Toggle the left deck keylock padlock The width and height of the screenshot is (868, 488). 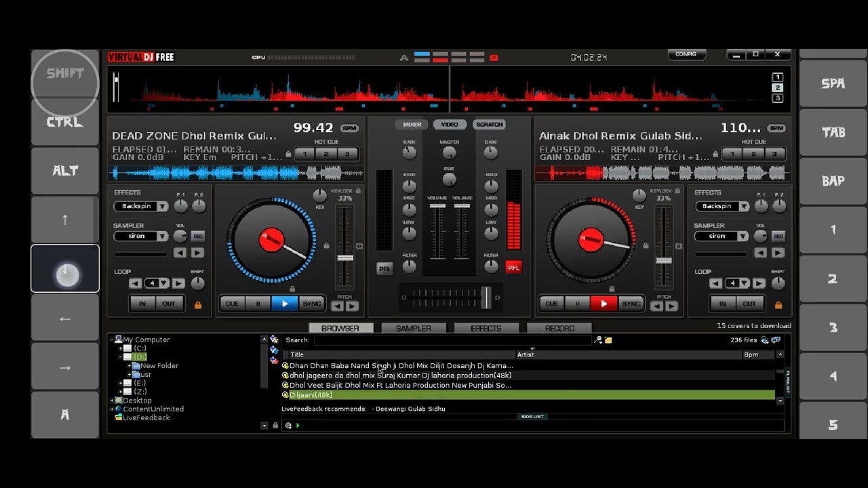[x=358, y=191]
